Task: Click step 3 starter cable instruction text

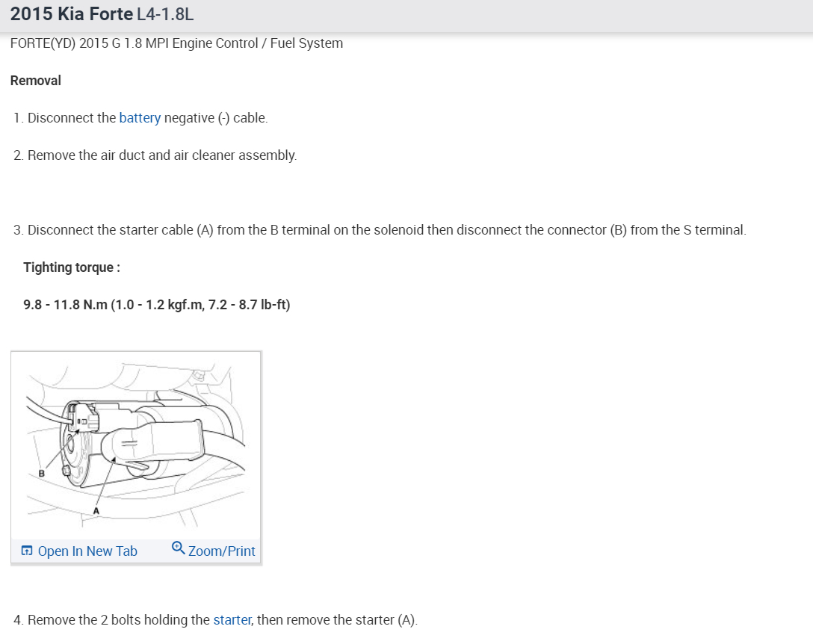Action: pyautogui.click(x=387, y=230)
